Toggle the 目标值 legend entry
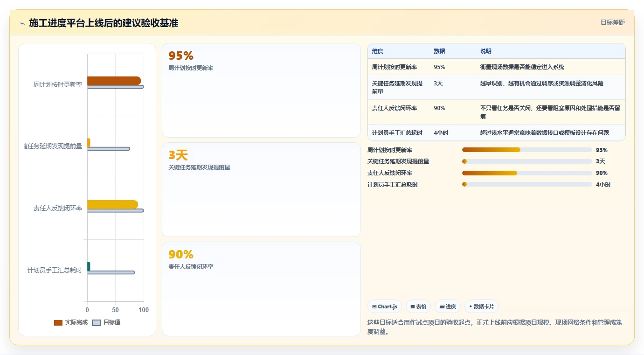 tap(106, 322)
